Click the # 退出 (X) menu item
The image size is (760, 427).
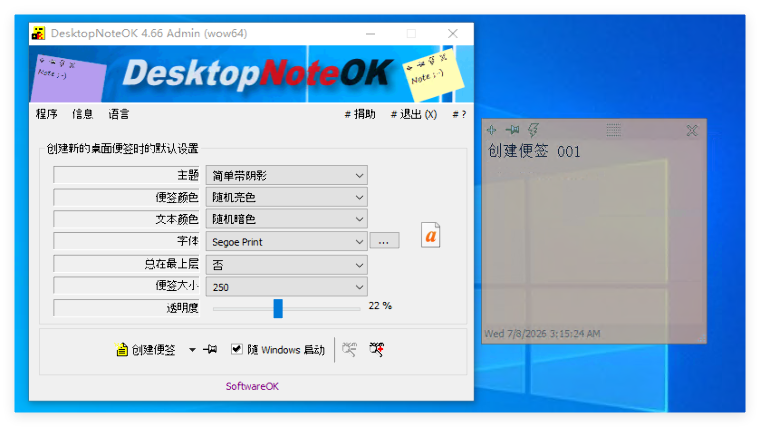tap(414, 114)
